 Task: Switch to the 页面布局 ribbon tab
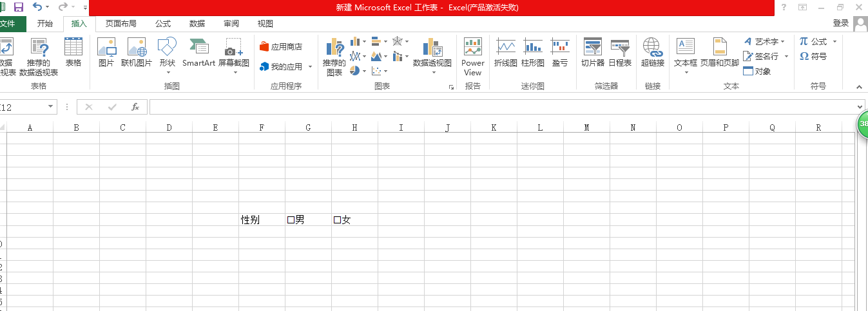[121, 24]
